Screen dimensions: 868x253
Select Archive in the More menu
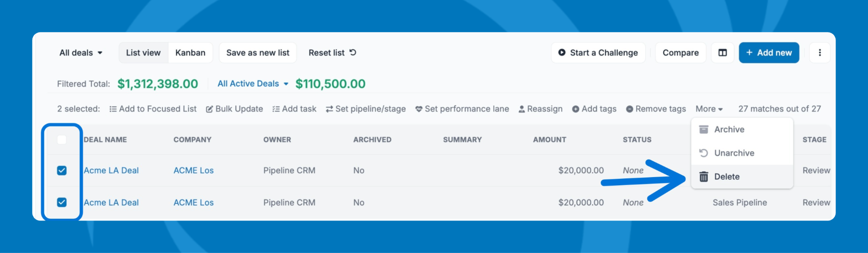[x=729, y=130]
